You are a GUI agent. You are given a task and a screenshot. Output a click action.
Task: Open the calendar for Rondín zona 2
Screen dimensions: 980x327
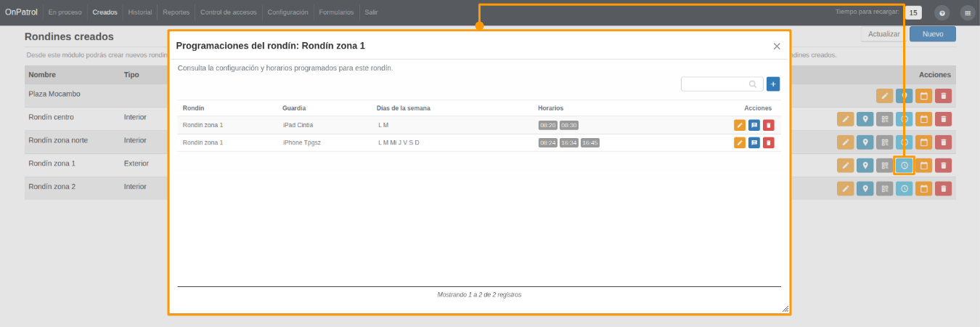pyautogui.click(x=923, y=189)
